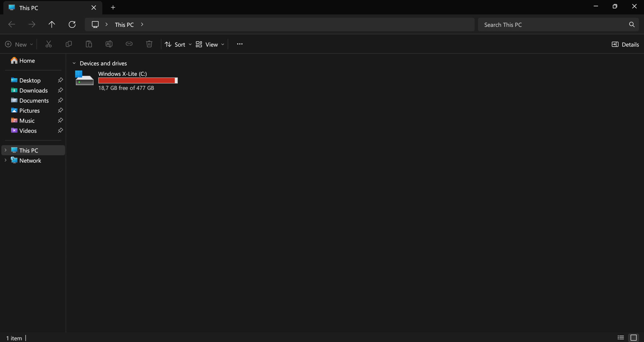Refresh the This PC view

[72, 24]
